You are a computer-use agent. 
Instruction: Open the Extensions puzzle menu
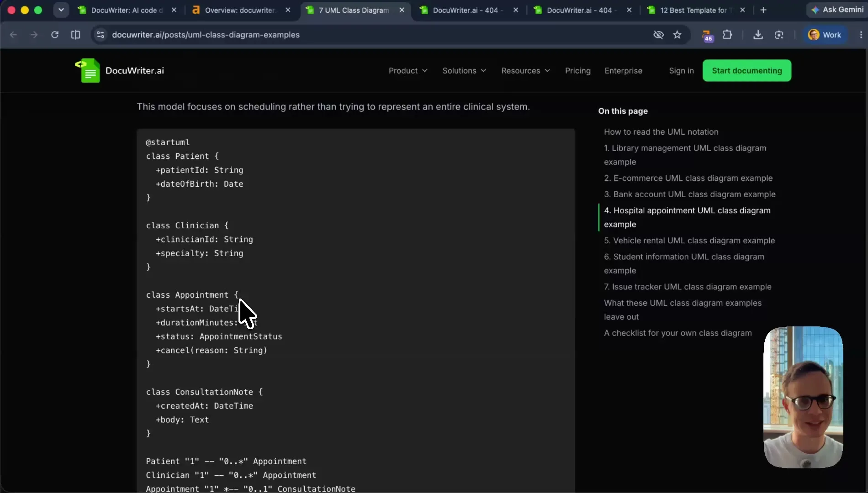pyautogui.click(x=727, y=35)
